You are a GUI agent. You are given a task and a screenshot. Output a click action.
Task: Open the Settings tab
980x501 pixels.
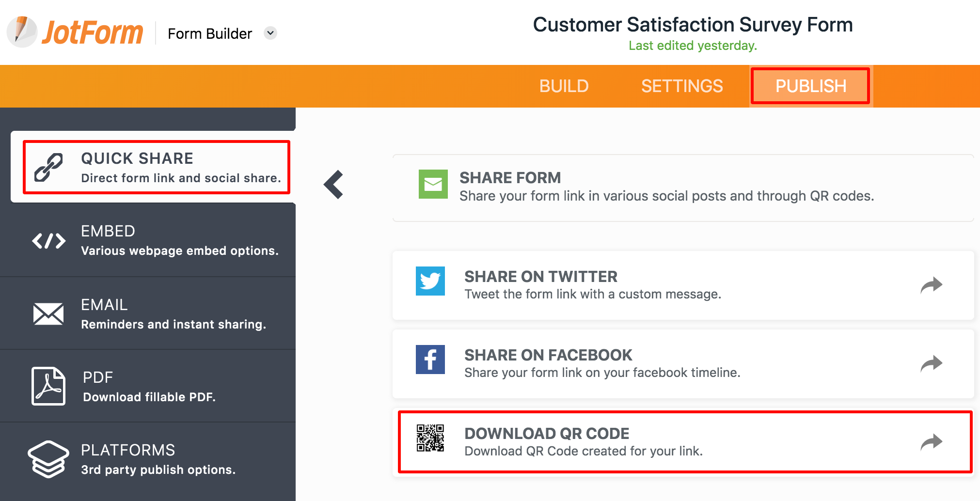point(682,86)
